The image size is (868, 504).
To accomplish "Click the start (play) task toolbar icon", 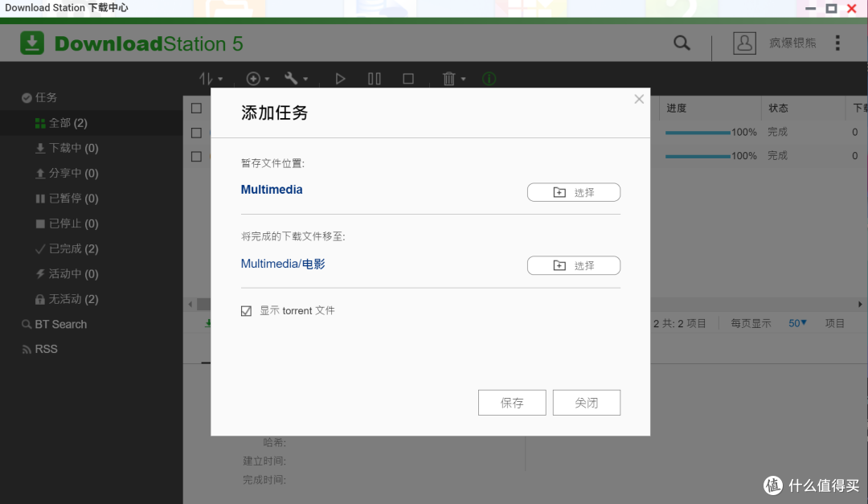I will coord(340,79).
